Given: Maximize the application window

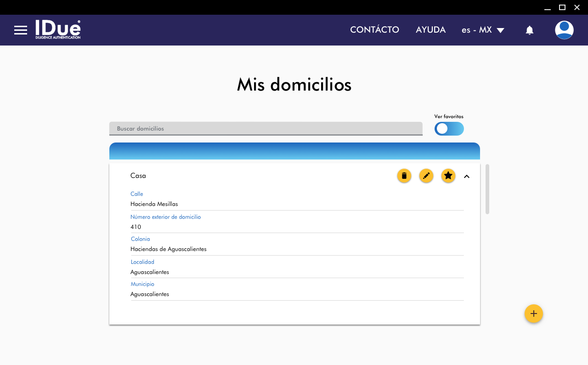Looking at the screenshot, I should click(562, 7).
